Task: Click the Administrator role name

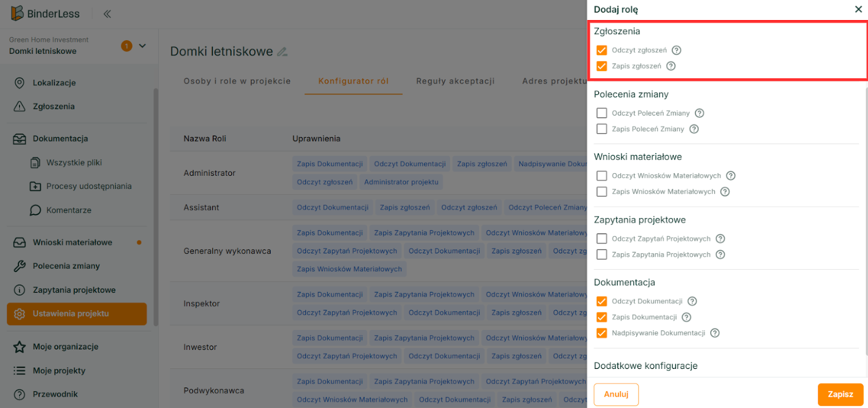Action: tap(209, 173)
